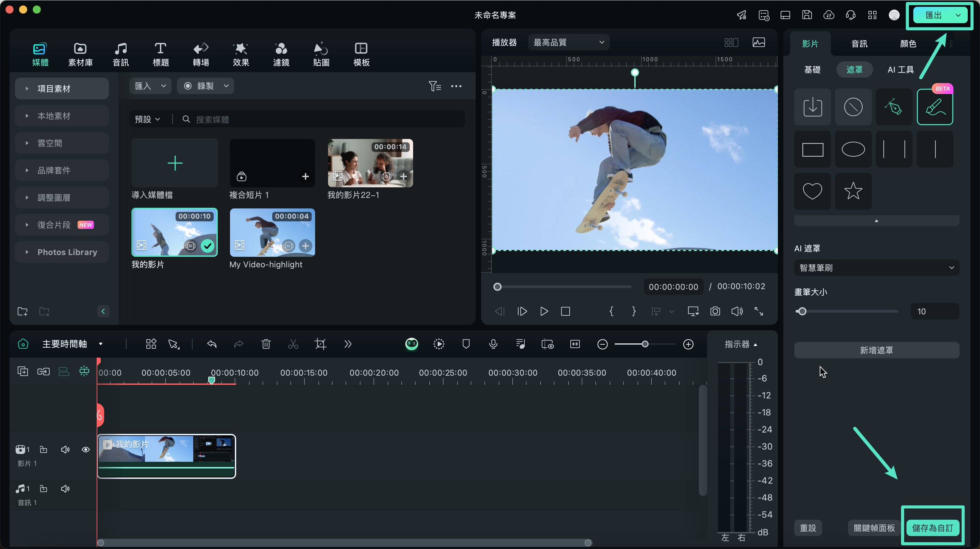Apply the double line mask shape
This screenshot has width=980, height=549.
click(894, 149)
